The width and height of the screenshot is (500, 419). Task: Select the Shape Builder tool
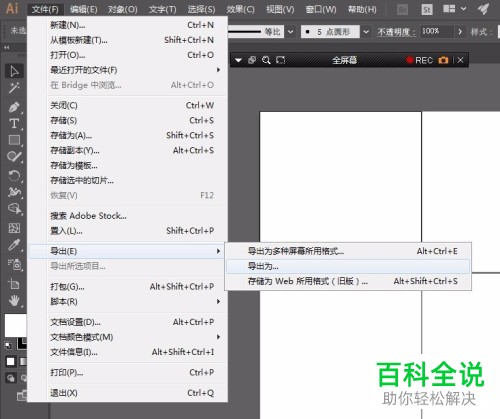pyautogui.click(x=14, y=209)
